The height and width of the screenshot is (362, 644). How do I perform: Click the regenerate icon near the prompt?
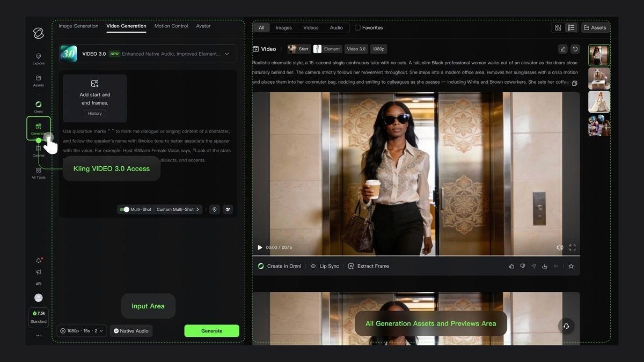575,48
